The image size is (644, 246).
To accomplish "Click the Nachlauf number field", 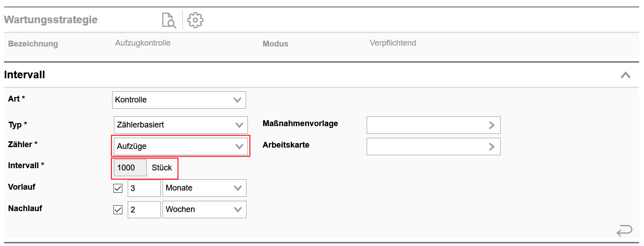I will tap(144, 209).
